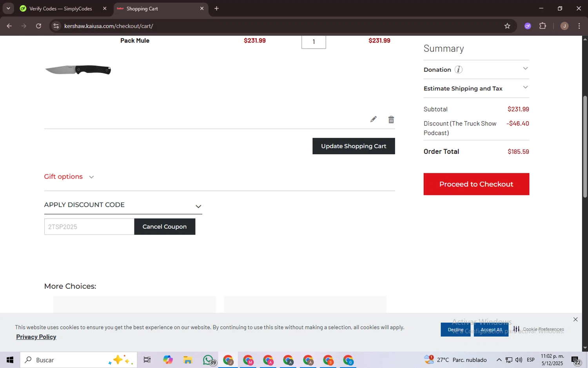Show hidden system tray icons
Viewport: 588px width, 368px height.
click(x=499, y=360)
